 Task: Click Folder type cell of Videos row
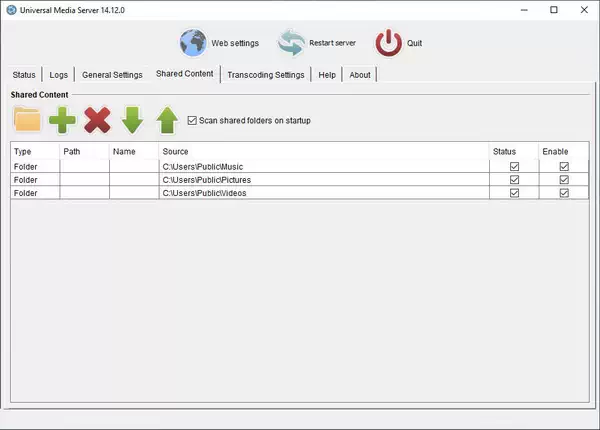tap(35, 193)
